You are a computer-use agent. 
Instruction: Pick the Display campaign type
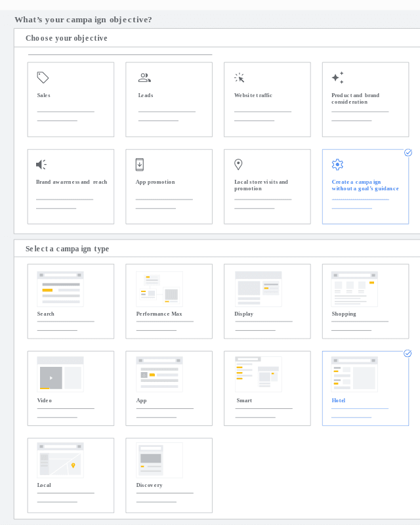(258, 289)
